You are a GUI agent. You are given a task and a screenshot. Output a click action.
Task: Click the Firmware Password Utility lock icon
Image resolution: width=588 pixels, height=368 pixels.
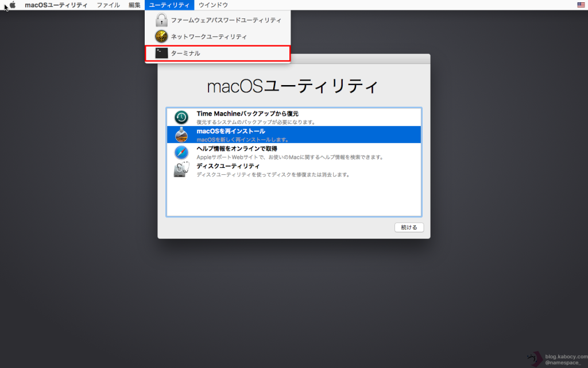[x=161, y=20]
